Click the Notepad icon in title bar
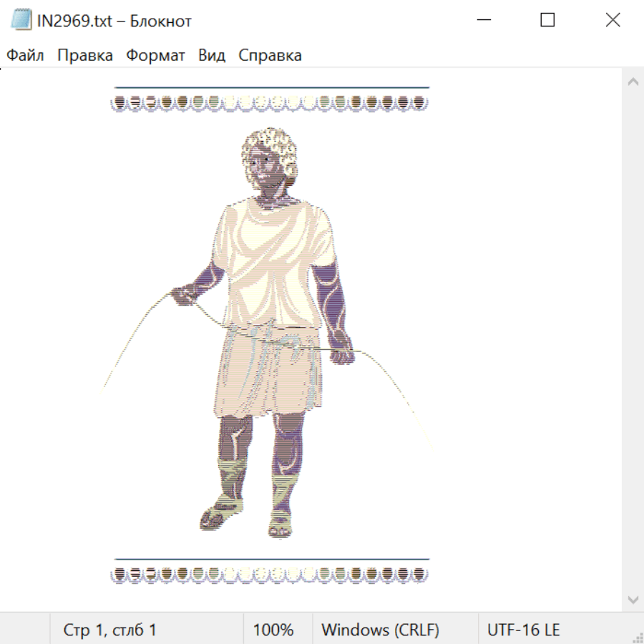 tap(21, 21)
